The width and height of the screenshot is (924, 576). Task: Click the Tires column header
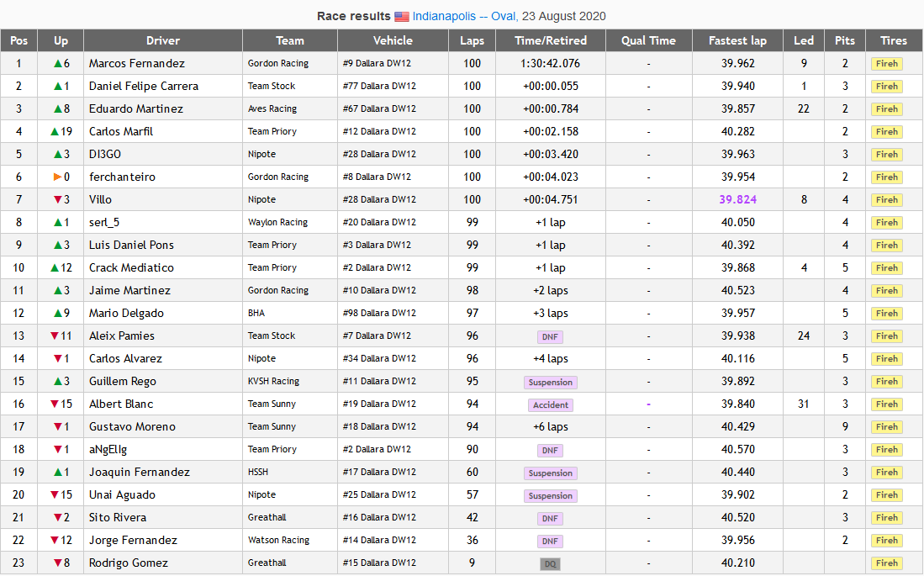click(x=894, y=40)
